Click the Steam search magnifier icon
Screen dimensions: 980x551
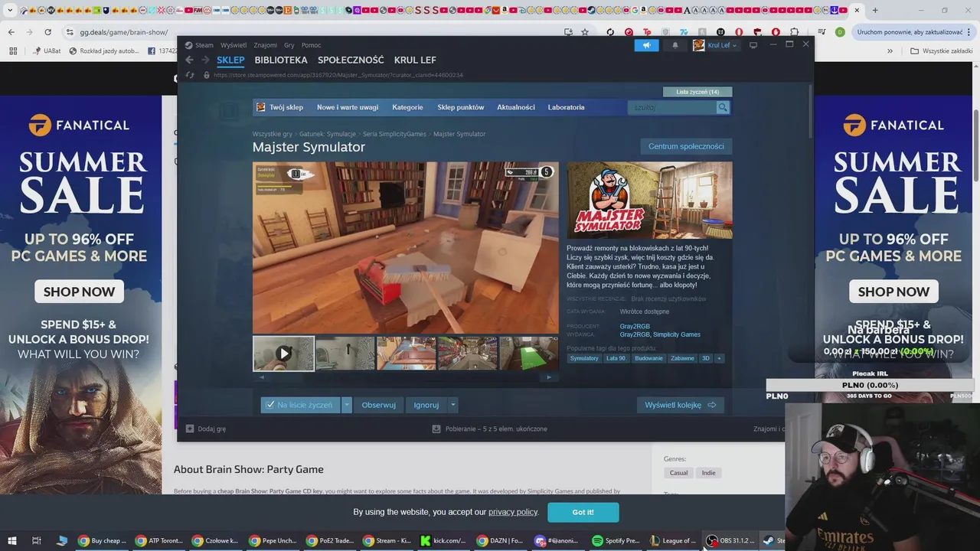723,108
